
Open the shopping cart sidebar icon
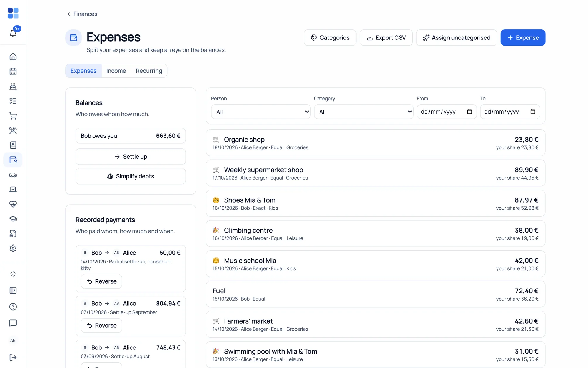tap(13, 116)
